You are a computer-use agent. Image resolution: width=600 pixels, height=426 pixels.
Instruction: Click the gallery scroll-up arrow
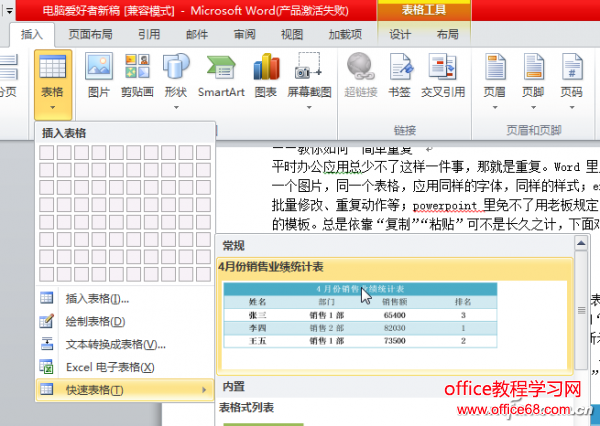[x=581, y=243]
